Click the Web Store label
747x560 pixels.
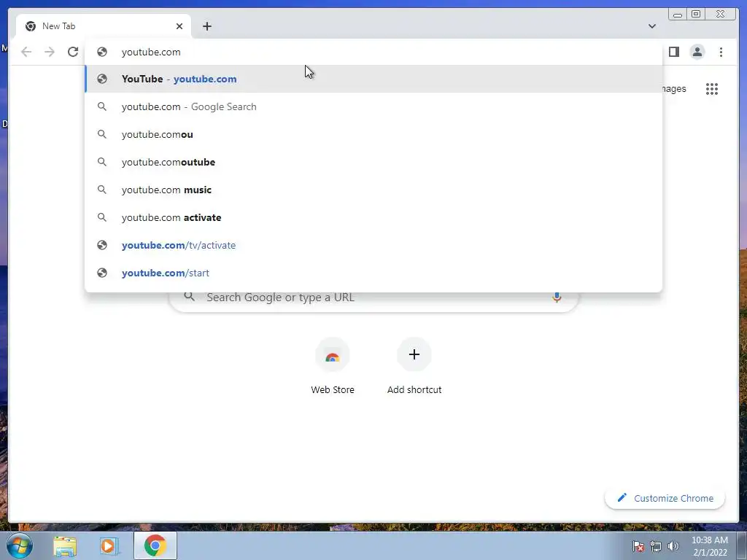pyautogui.click(x=333, y=389)
